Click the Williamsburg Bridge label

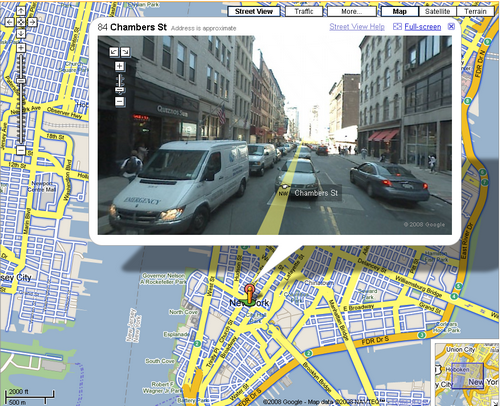point(418,287)
